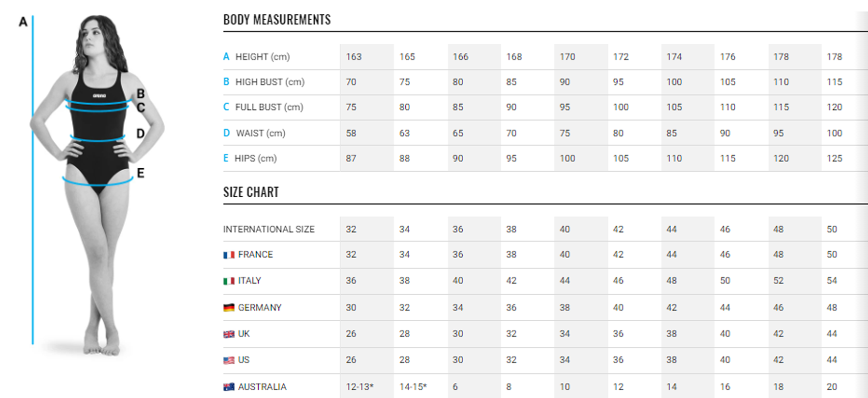868x398 pixels.
Task: Click the WAIST (cm) row label
Action: (x=260, y=133)
